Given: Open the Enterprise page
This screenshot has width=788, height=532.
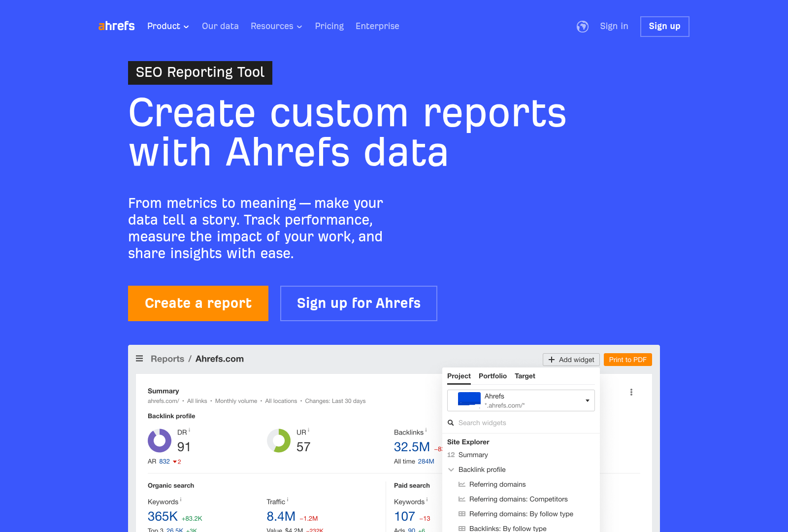Looking at the screenshot, I should pyautogui.click(x=377, y=26).
